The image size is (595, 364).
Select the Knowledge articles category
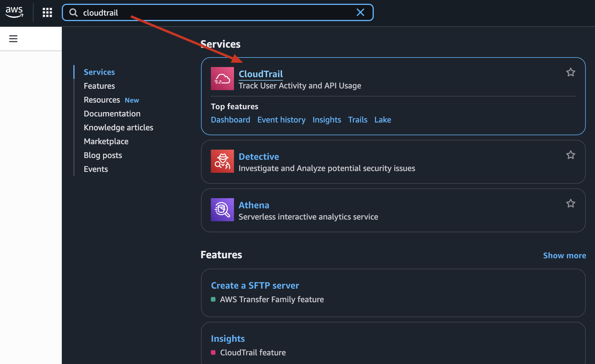coord(118,127)
